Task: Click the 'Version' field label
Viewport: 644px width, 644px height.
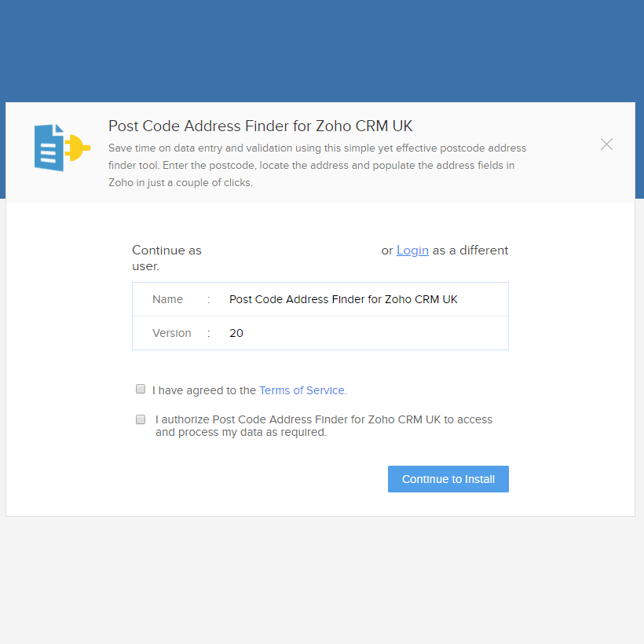Action: point(172,333)
